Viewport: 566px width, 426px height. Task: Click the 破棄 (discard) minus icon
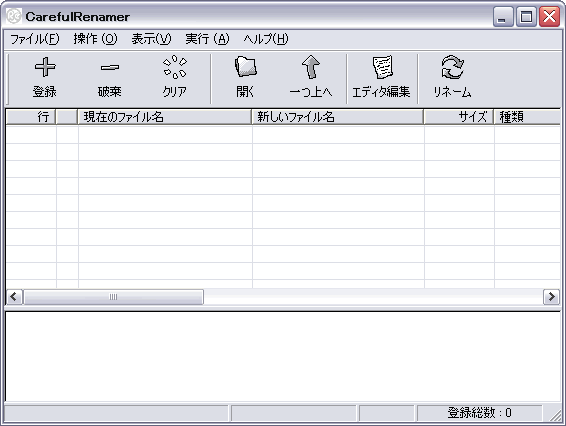pyautogui.click(x=110, y=67)
